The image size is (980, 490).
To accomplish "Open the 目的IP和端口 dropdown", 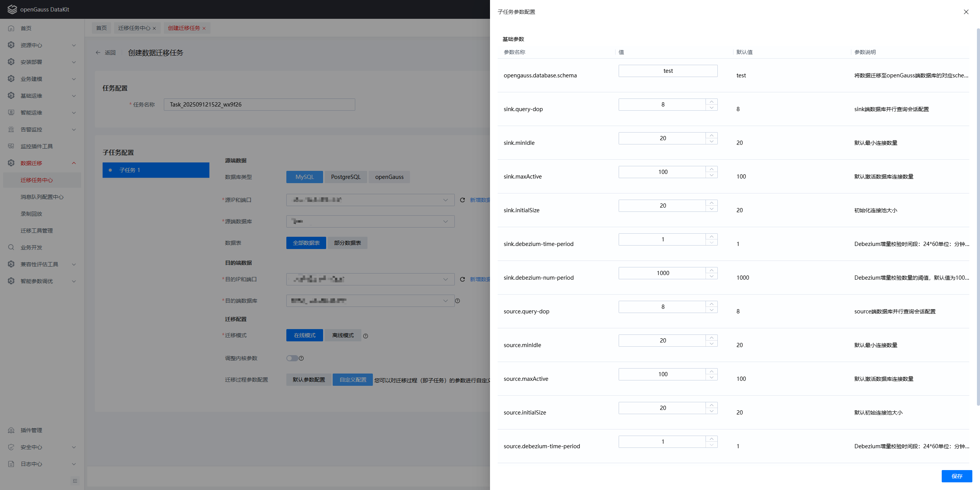I will [x=370, y=279].
